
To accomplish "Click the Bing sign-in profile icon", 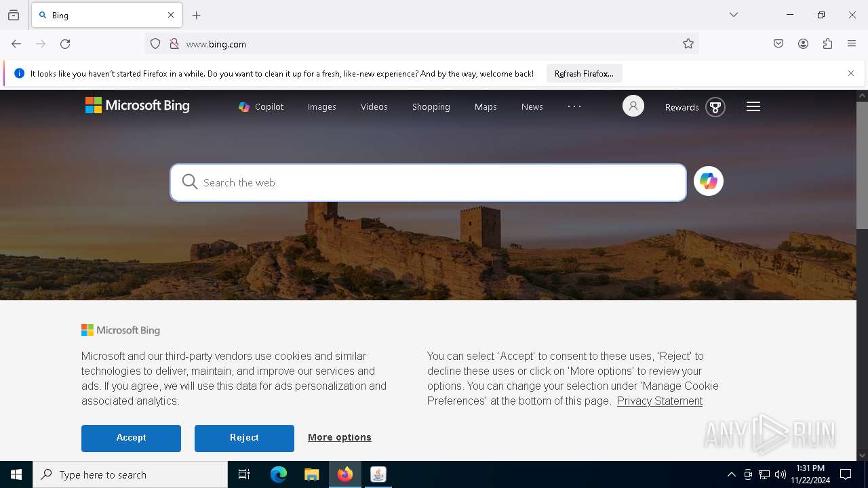I will 633,106.
